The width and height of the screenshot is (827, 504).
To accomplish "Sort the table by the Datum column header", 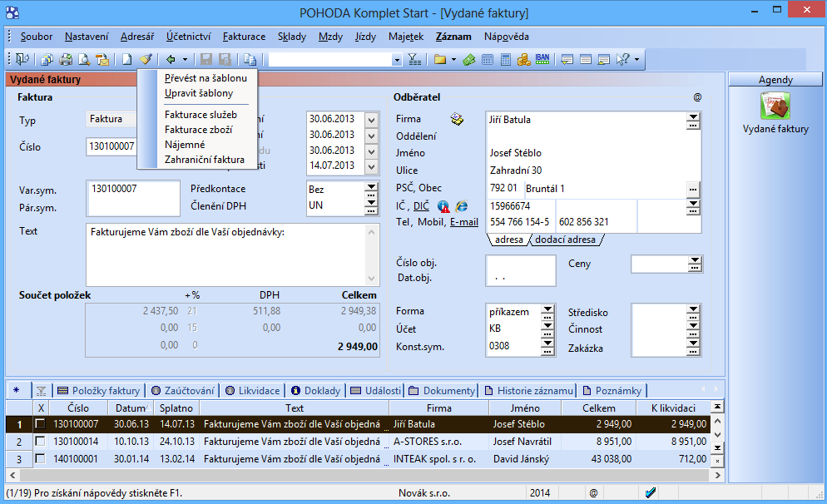I will click(x=131, y=408).
